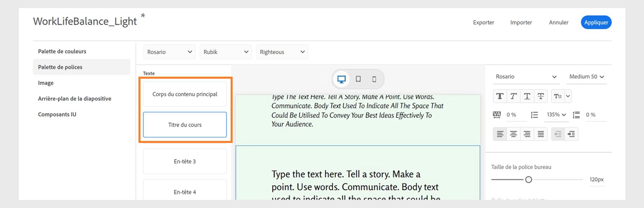Toggle italic text formatting
644x208 pixels.
pyautogui.click(x=514, y=96)
